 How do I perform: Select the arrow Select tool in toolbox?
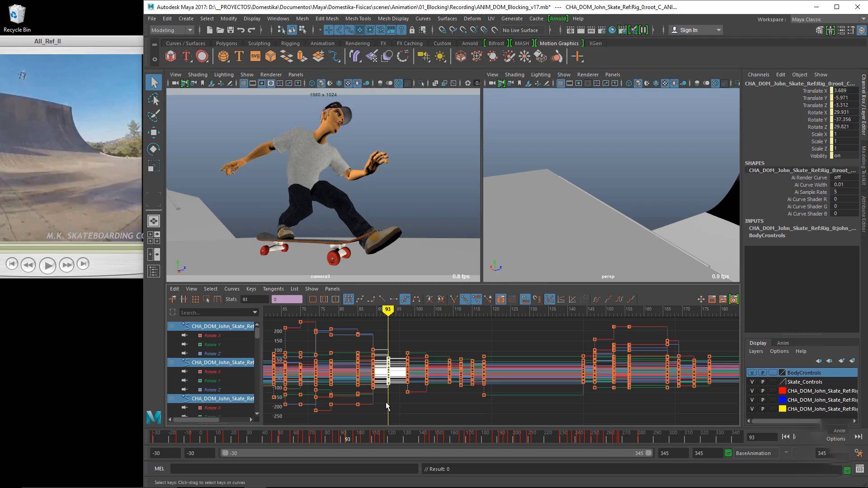[154, 82]
